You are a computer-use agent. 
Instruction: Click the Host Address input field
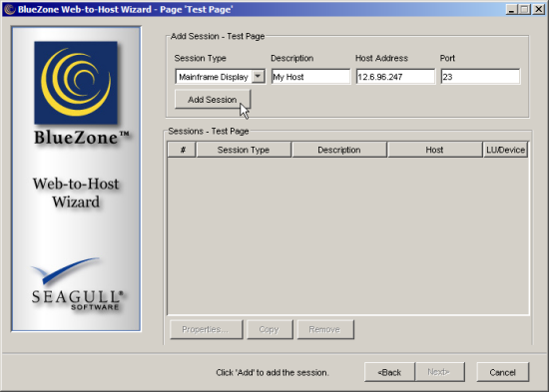(x=395, y=76)
